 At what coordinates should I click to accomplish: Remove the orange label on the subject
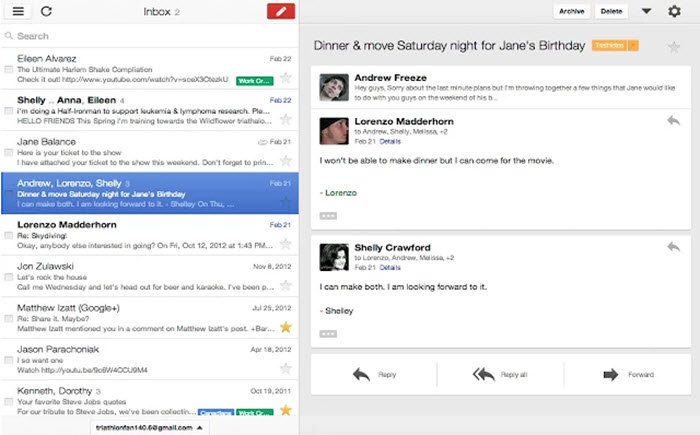(x=633, y=46)
